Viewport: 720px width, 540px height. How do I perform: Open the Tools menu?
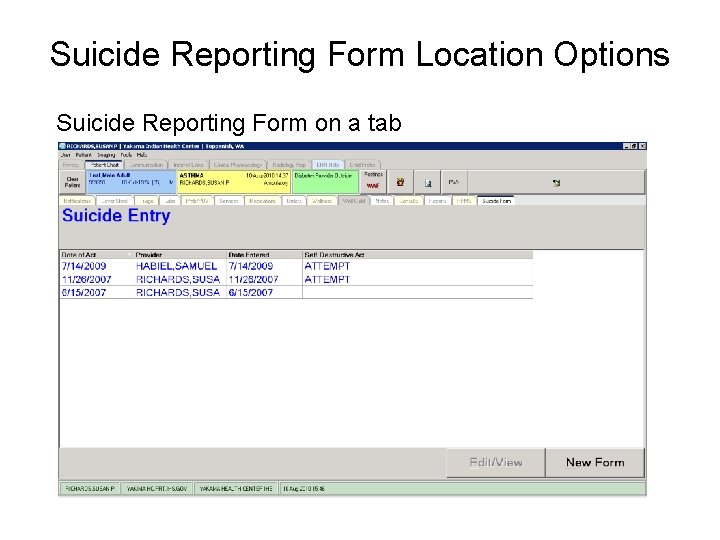(x=126, y=155)
